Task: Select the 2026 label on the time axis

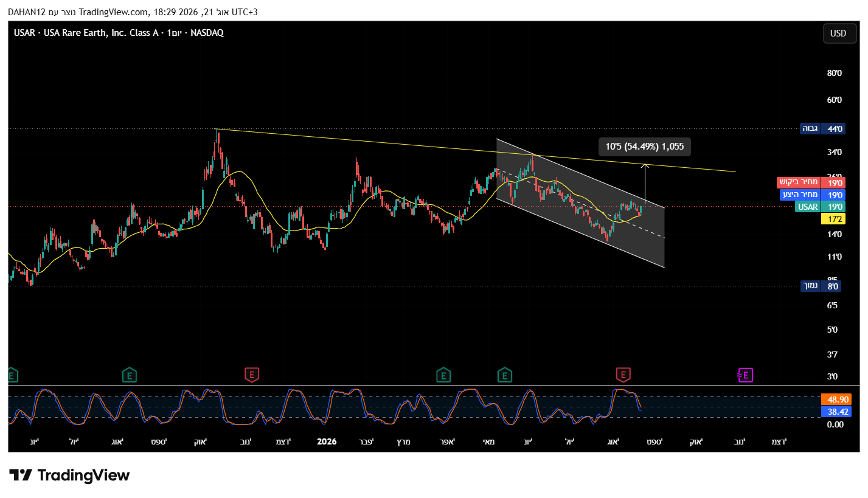Action: tap(327, 441)
